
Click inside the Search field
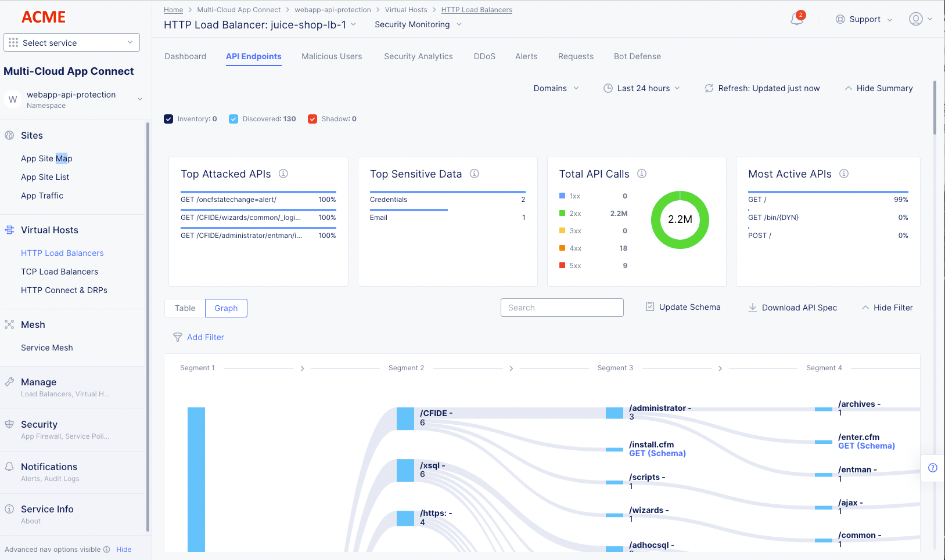(561, 307)
